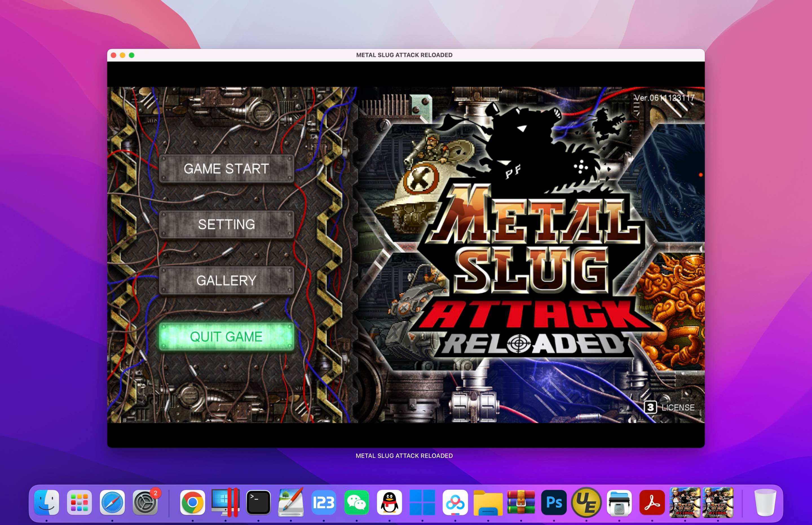Image resolution: width=812 pixels, height=525 pixels.
Task: Open the image editor with paintbrush dock icon
Action: pyautogui.click(x=291, y=502)
